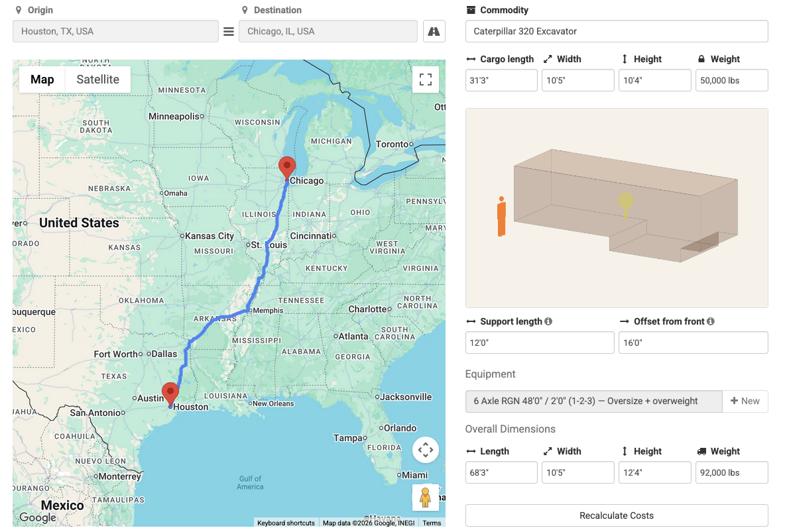Click the orange human scale figure in preview
Viewport: 785px width, 532px height.
pos(501,216)
